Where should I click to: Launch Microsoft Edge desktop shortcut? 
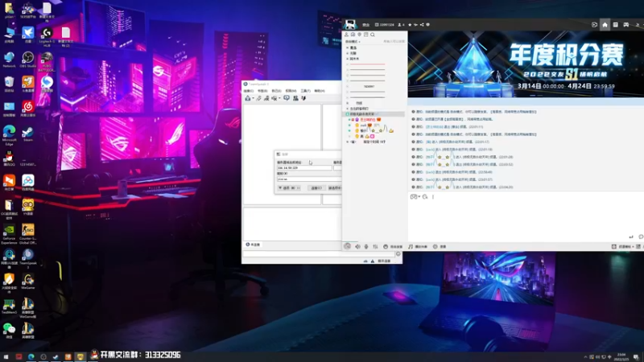[9, 135]
